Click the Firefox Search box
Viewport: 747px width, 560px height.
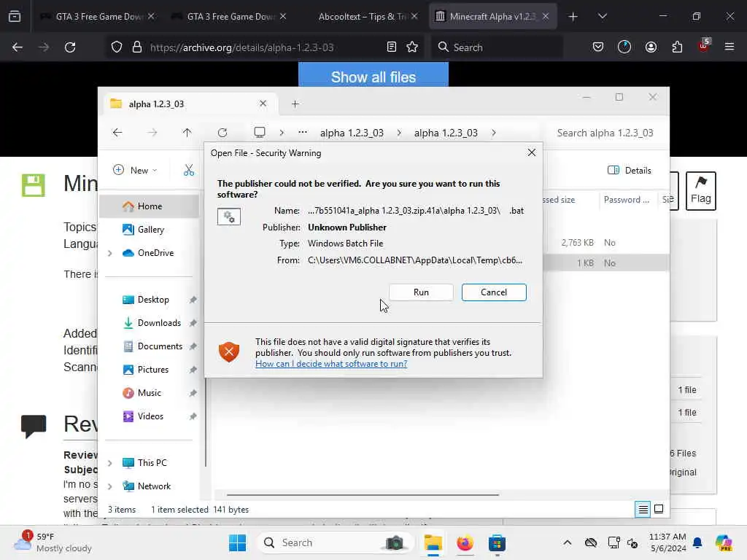(496, 47)
